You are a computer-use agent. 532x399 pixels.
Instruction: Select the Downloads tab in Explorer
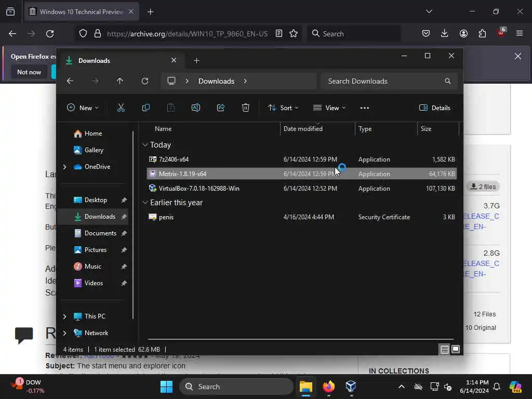click(121, 61)
